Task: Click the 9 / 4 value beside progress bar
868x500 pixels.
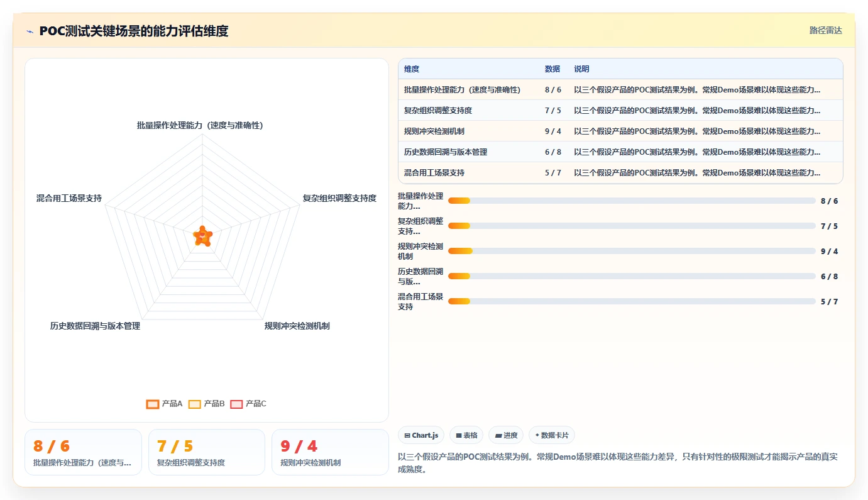Action: coord(829,252)
